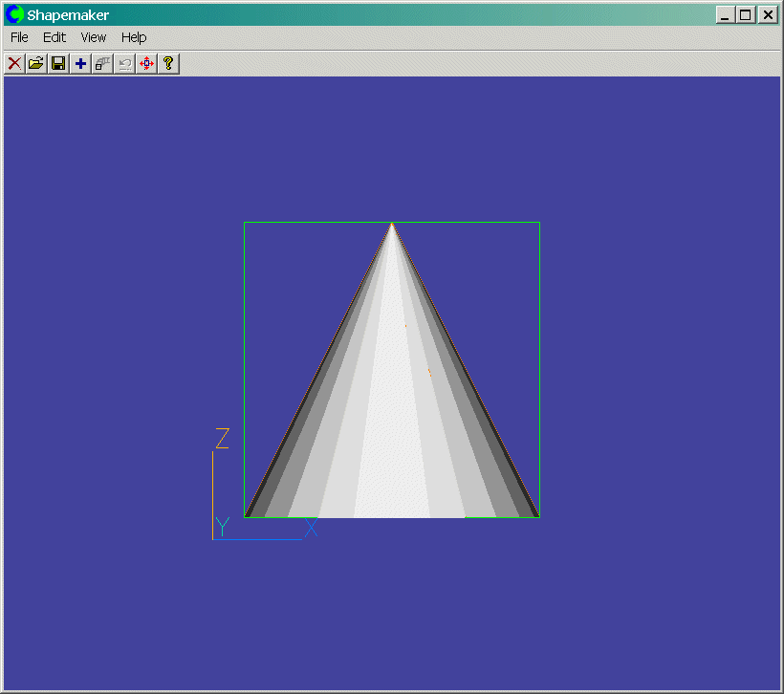Viewport: 784px width, 694px height.
Task: Click the undo arrow icon
Action: click(x=124, y=63)
